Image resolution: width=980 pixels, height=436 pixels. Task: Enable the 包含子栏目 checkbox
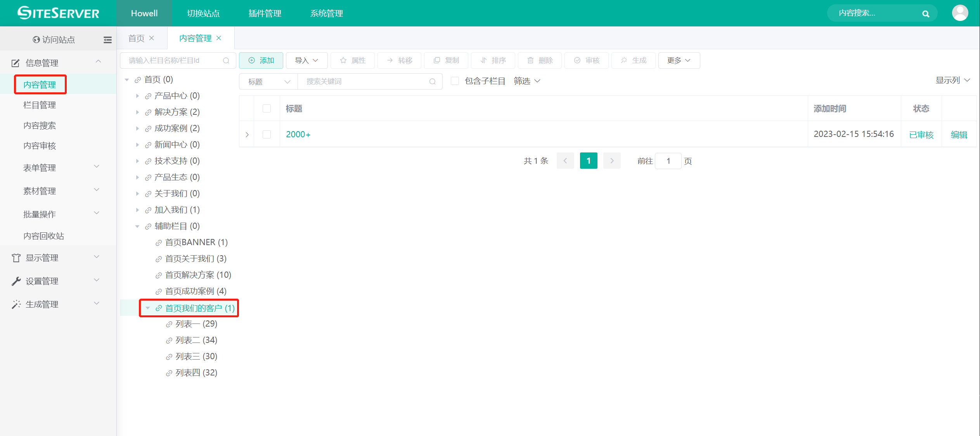[x=455, y=81]
